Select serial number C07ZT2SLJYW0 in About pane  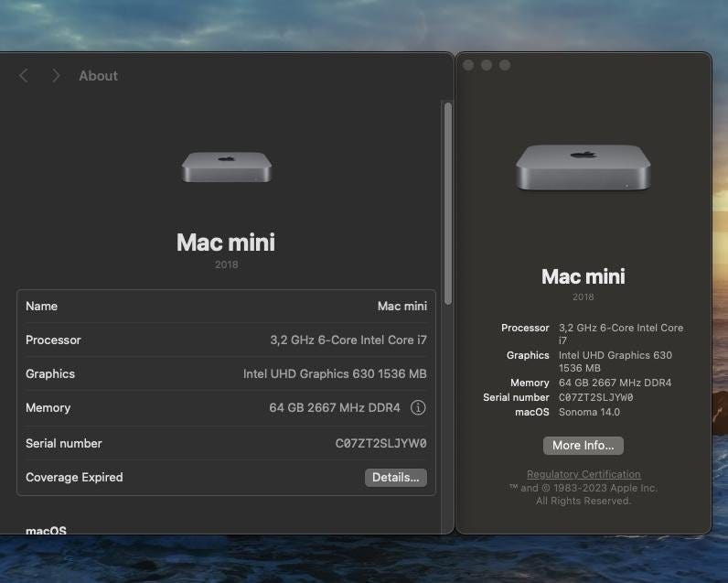(x=380, y=444)
